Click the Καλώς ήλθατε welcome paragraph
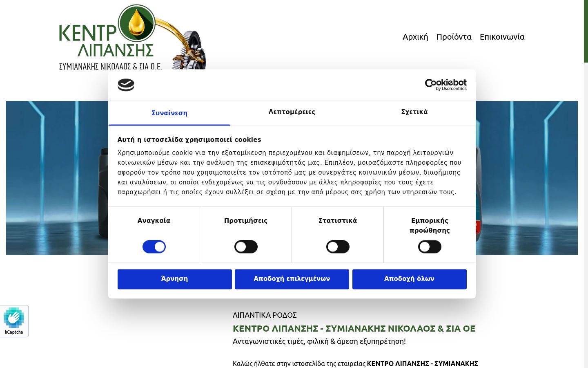Image resolution: width=588 pixels, height=368 pixels. click(355, 364)
